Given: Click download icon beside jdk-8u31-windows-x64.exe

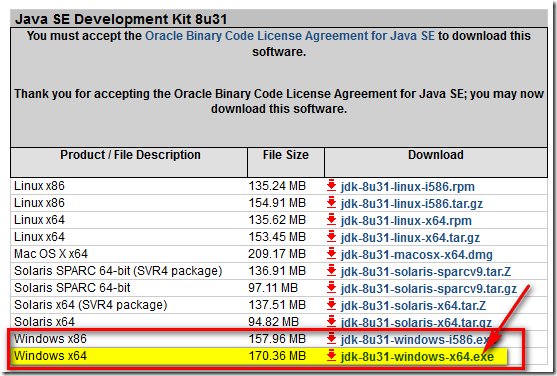Looking at the screenshot, I should point(331,356).
